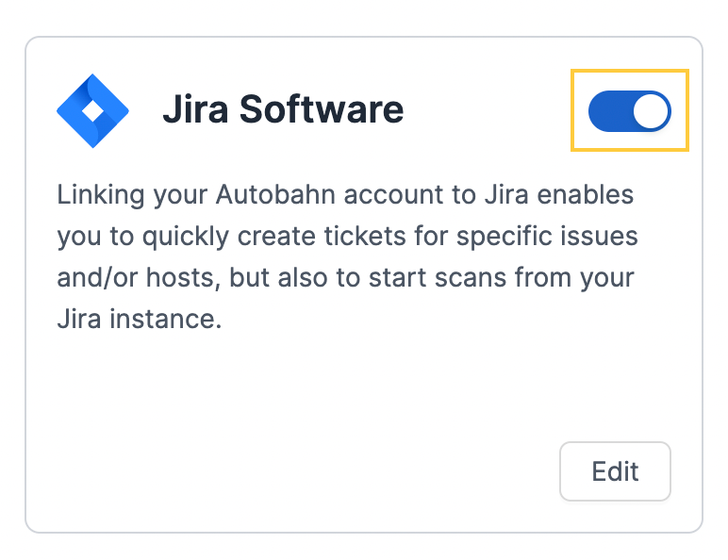This screenshot has width=728, height=560.
Task: Click the white center of Jira logo
Action: coord(92,111)
